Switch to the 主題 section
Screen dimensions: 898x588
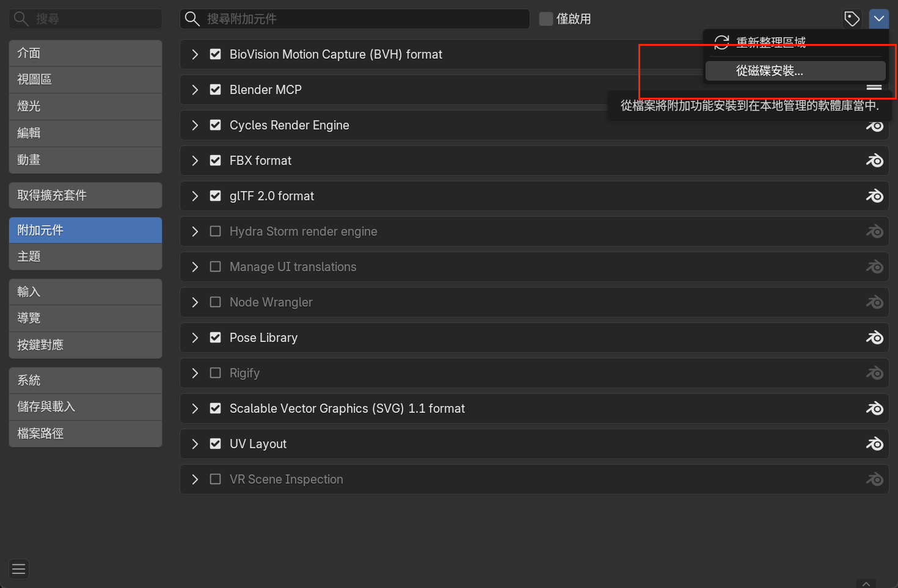click(x=86, y=256)
